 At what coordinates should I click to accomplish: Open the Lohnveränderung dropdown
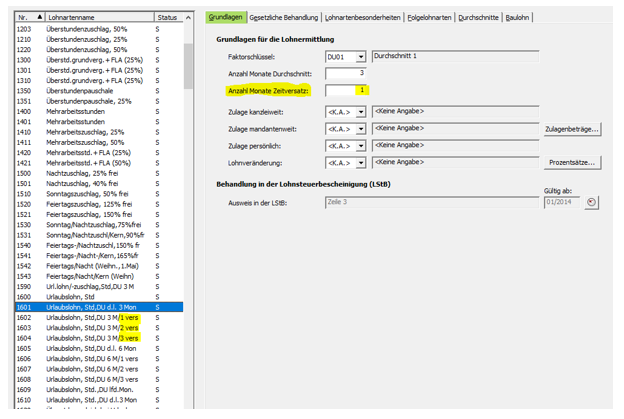[360, 161]
